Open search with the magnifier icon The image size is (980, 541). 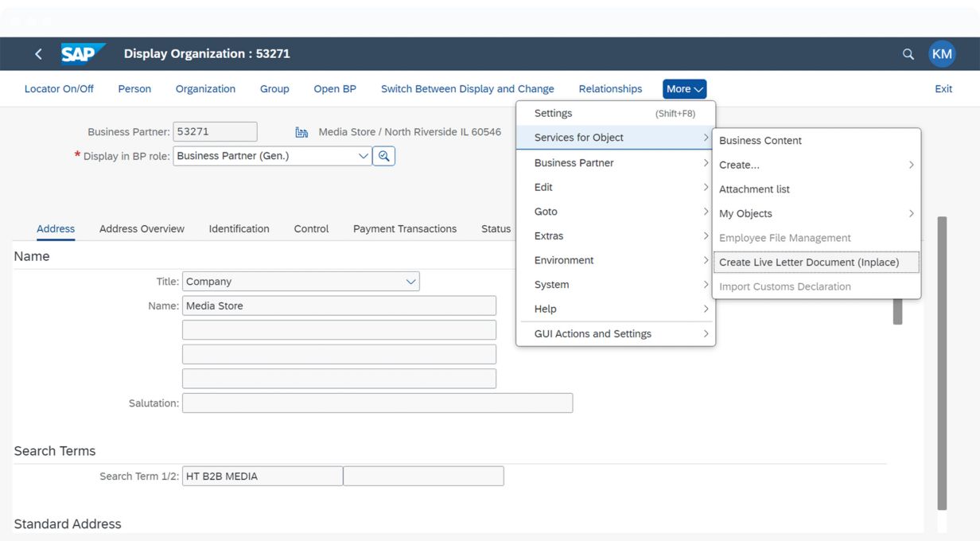pyautogui.click(x=908, y=54)
